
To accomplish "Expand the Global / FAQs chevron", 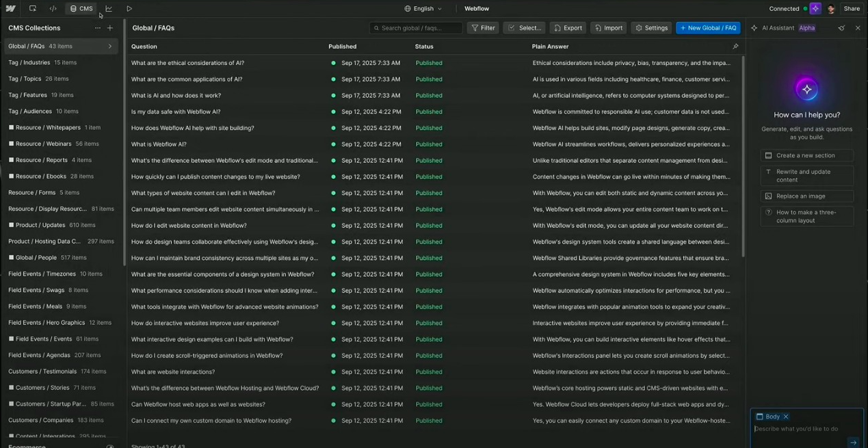I will pos(110,47).
